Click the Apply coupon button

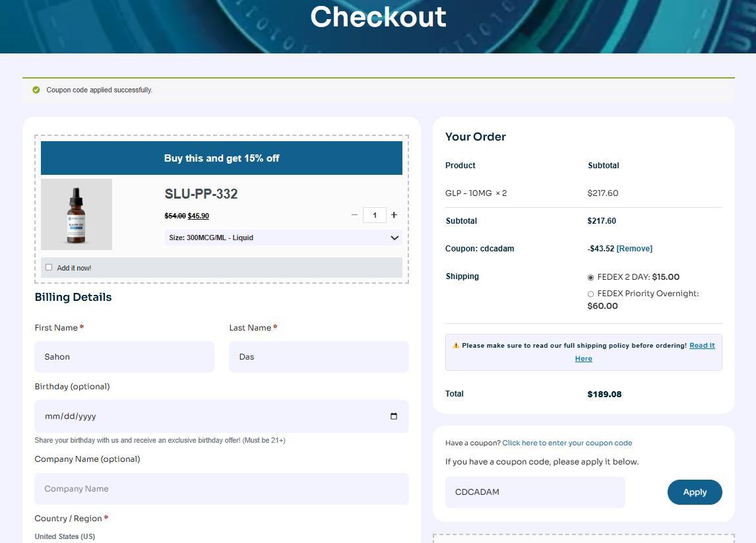[694, 492]
